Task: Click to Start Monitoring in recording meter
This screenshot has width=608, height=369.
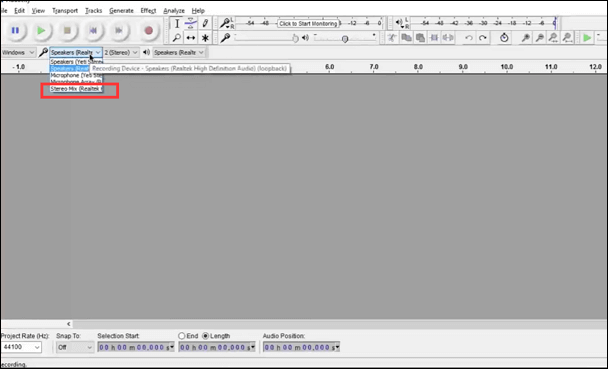Action: 308,24
